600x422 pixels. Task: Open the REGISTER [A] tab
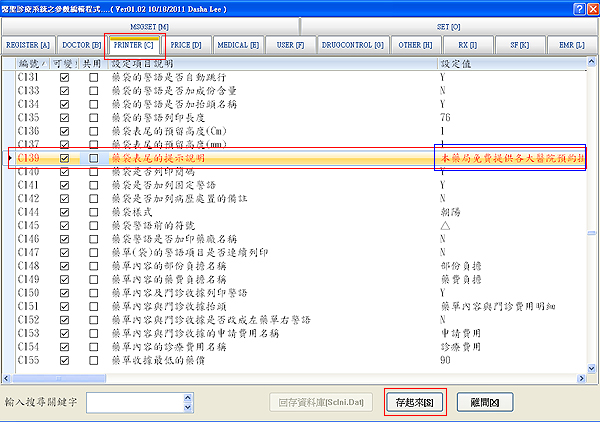pyautogui.click(x=28, y=45)
